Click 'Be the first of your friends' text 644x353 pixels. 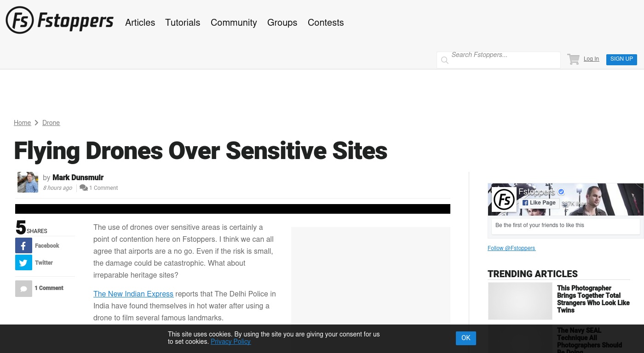(x=540, y=225)
